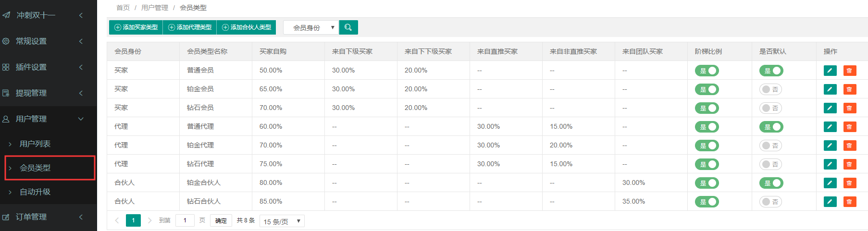
Task: Edit the 普通会员 row with pencil icon
Action: click(830, 71)
